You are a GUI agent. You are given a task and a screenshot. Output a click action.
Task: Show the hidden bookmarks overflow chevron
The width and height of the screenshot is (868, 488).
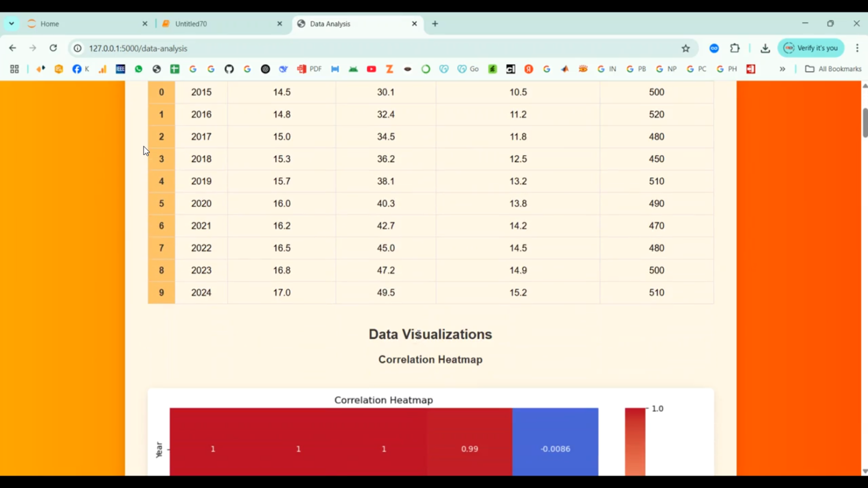pos(782,69)
